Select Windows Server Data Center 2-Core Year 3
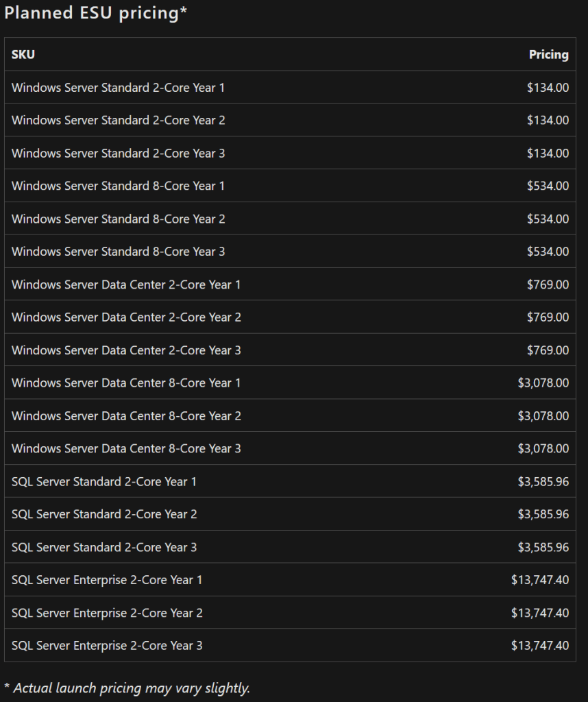 126,350
